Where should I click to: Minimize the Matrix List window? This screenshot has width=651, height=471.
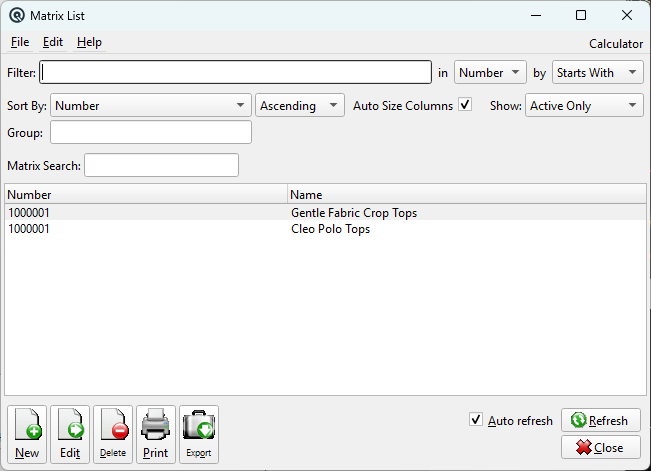536,15
